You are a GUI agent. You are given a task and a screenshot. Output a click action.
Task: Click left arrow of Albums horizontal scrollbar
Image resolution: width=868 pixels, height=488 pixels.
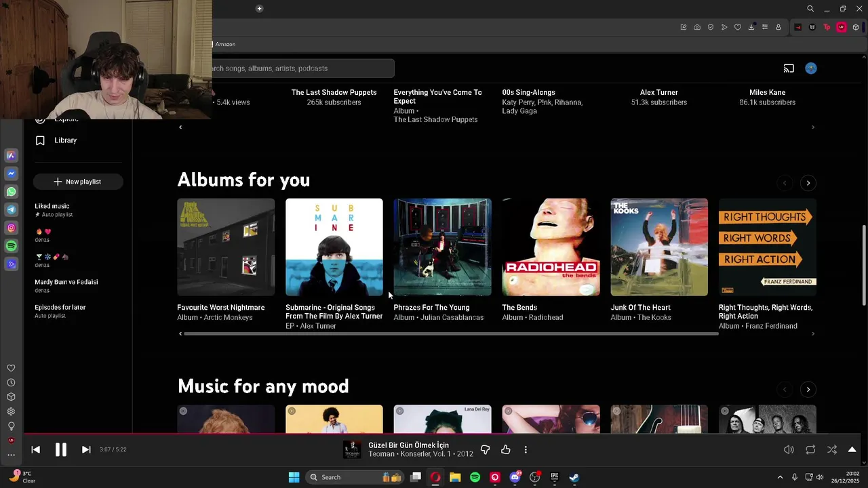(x=180, y=333)
